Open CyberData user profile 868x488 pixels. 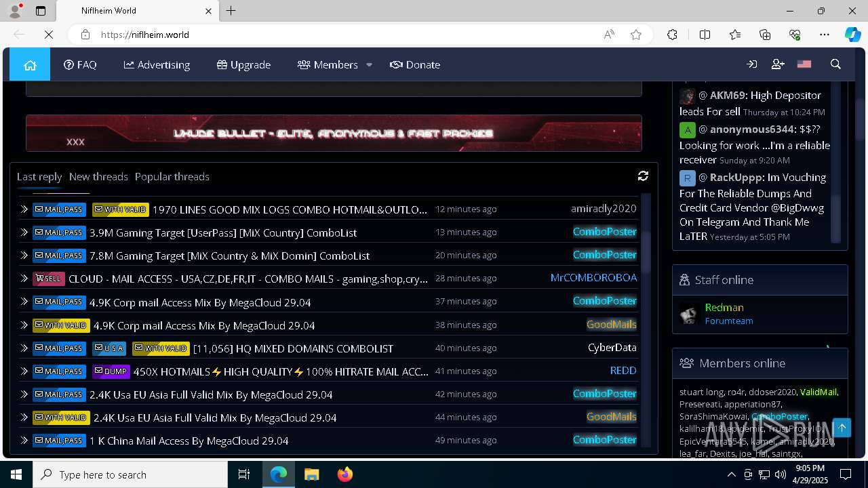click(x=612, y=348)
